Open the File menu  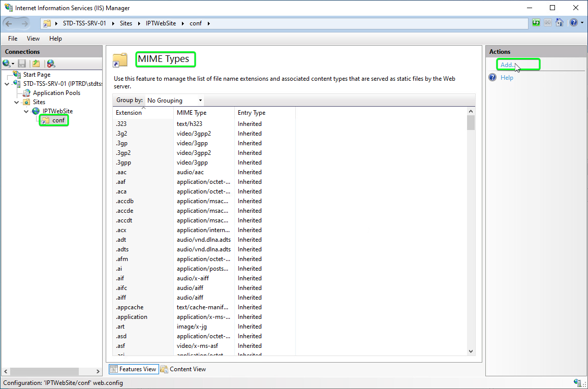point(13,39)
